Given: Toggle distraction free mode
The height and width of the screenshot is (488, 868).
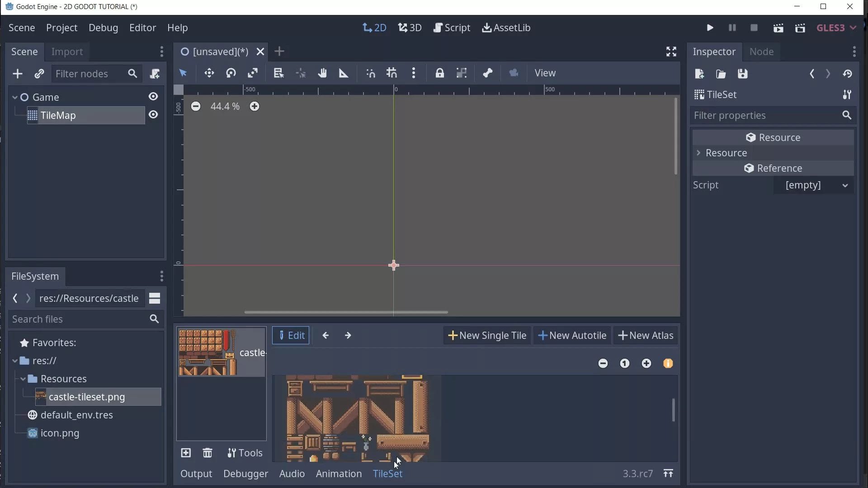Looking at the screenshot, I should (x=671, y=52).
